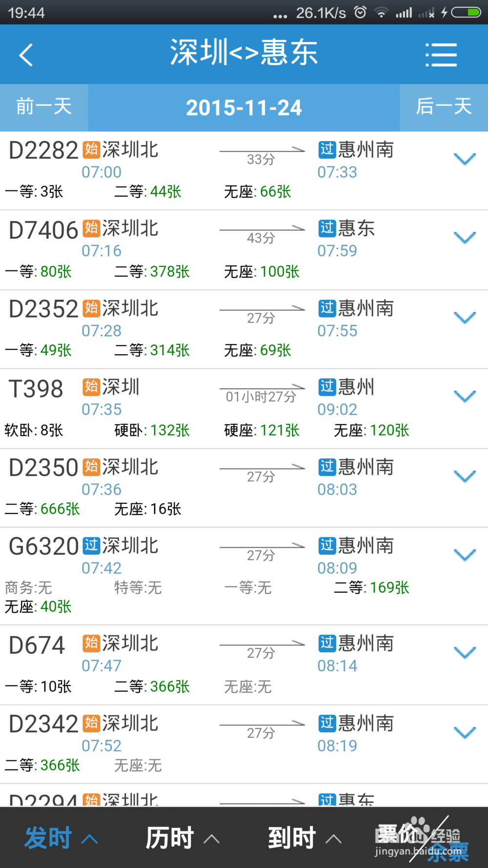Go to next day 后一天
Screen dimensions: 488x868
[x=444, y=107]
